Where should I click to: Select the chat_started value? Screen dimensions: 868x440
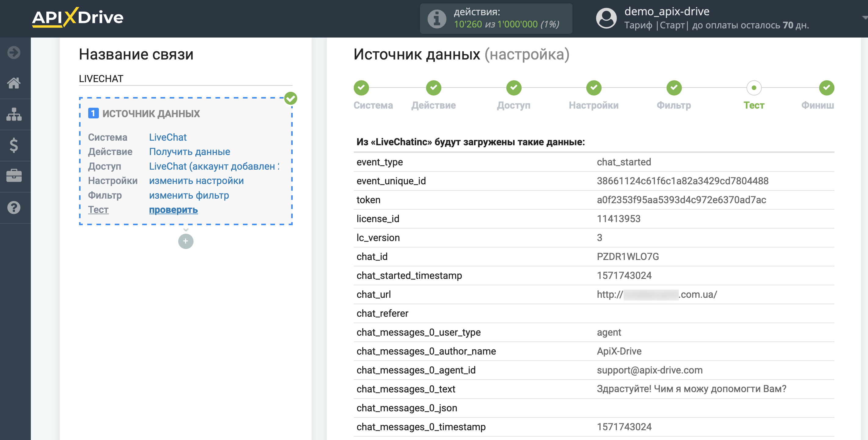624,162
